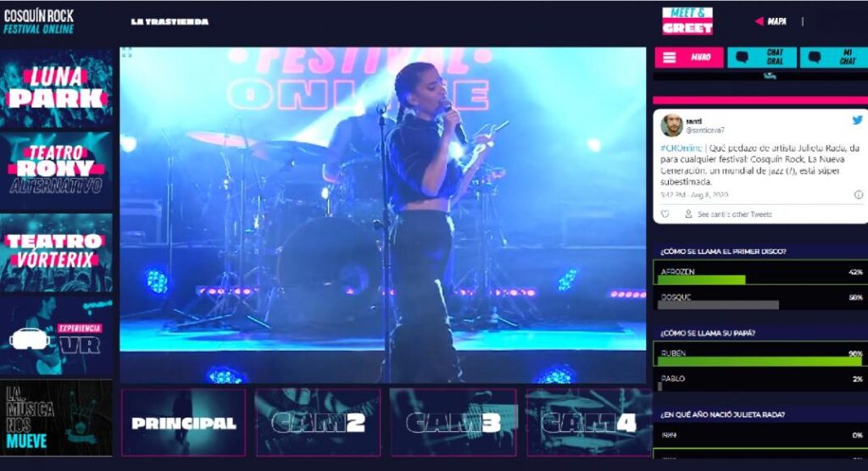Open the Meet & Greet badge
The height and width of the screenshot is (471, 868).
pyautogui.click(x=687, y=21)
